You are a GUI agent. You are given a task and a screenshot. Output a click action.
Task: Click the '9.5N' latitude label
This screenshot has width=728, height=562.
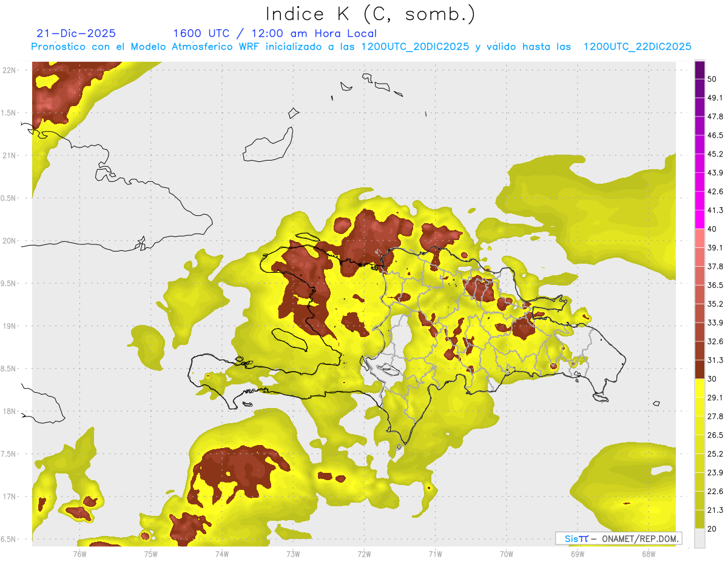click(8, 283)
